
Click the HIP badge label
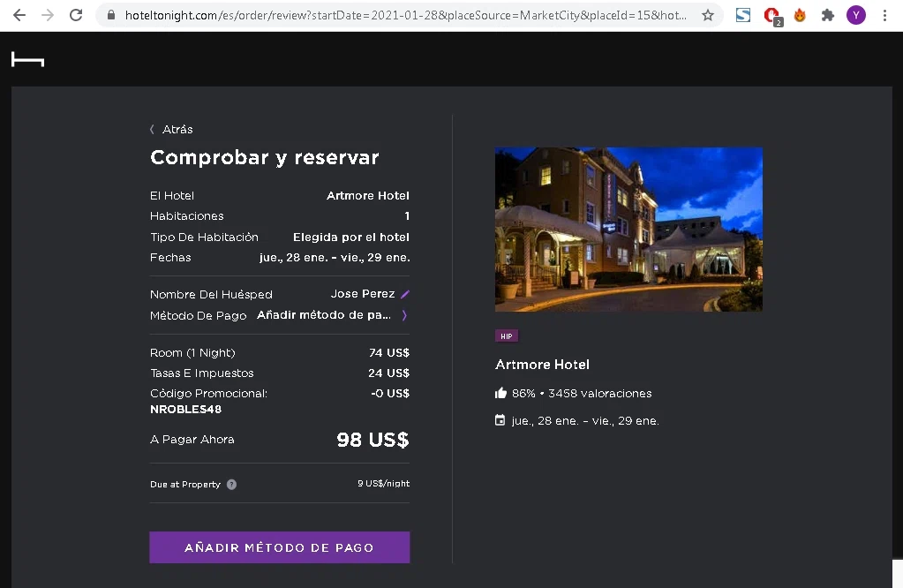(x=506, y=336)
